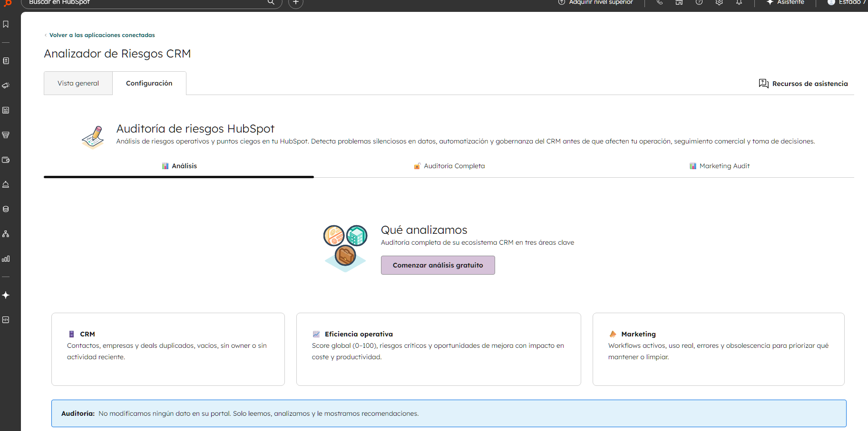The image size is (868, 431).
Task: Open the Marketing Audit section
Action: coord(719,166)
